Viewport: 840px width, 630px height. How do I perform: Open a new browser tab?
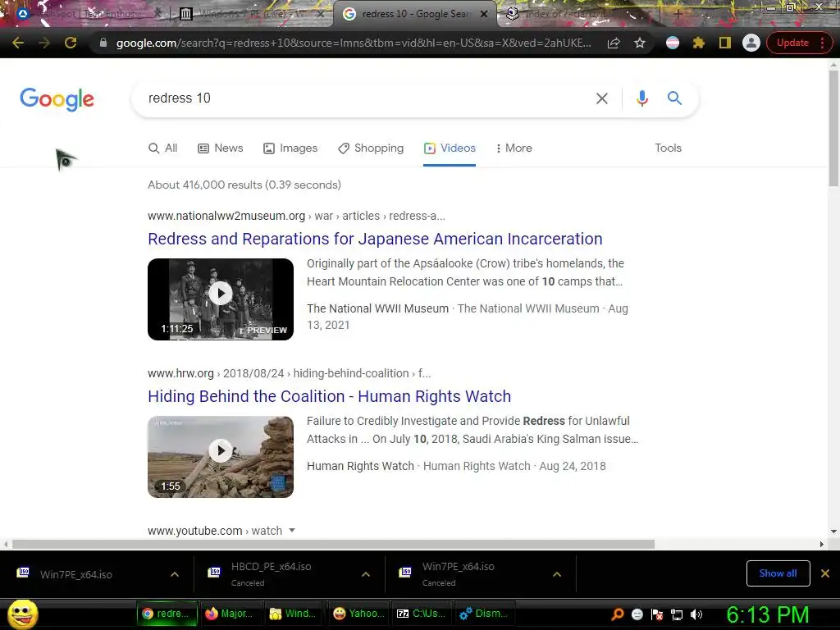click(x=677, y=14)
